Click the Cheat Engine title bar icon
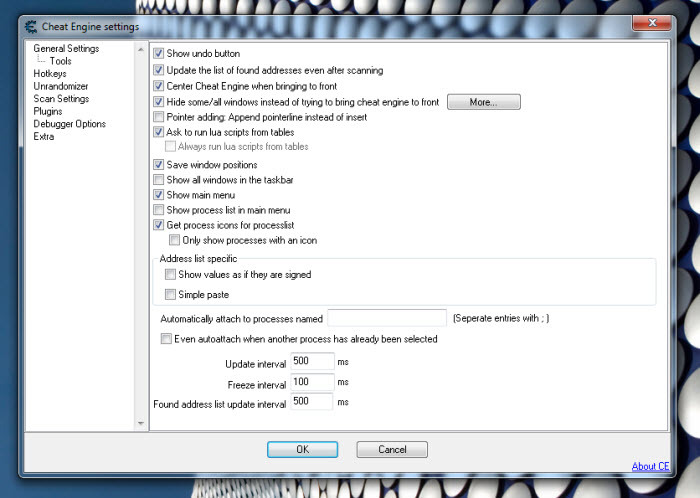The width and height of the screenshot is (700, 498). [x=31, y=27]
